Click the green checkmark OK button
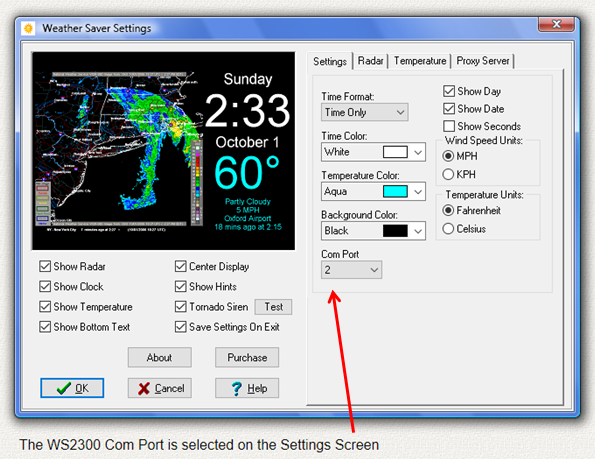The height and width of the screenshot is (459, 595). tap(72, 388)
